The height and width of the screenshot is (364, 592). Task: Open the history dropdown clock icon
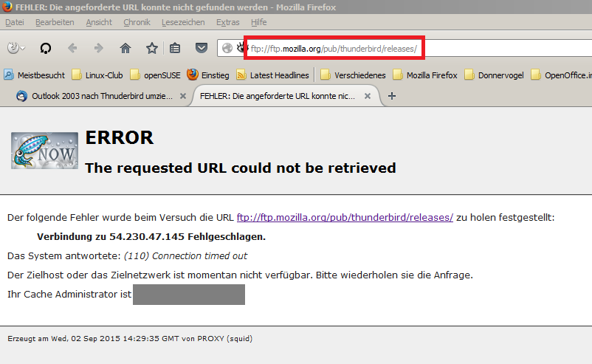pos(16,48)
